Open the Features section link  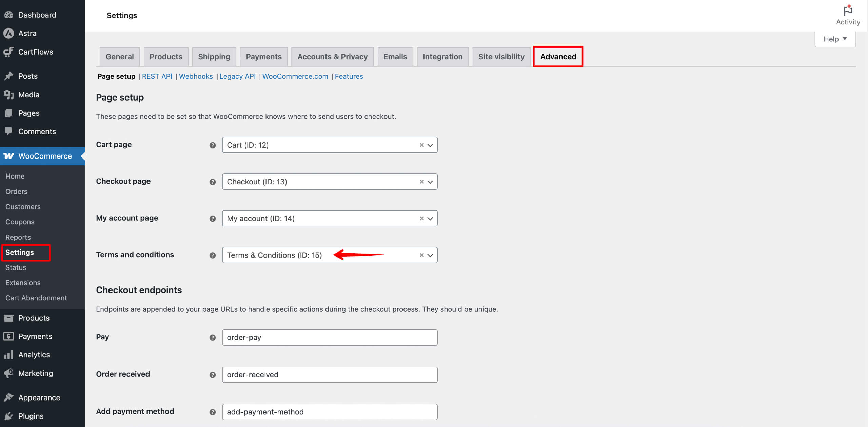click(x=349, y=76)
